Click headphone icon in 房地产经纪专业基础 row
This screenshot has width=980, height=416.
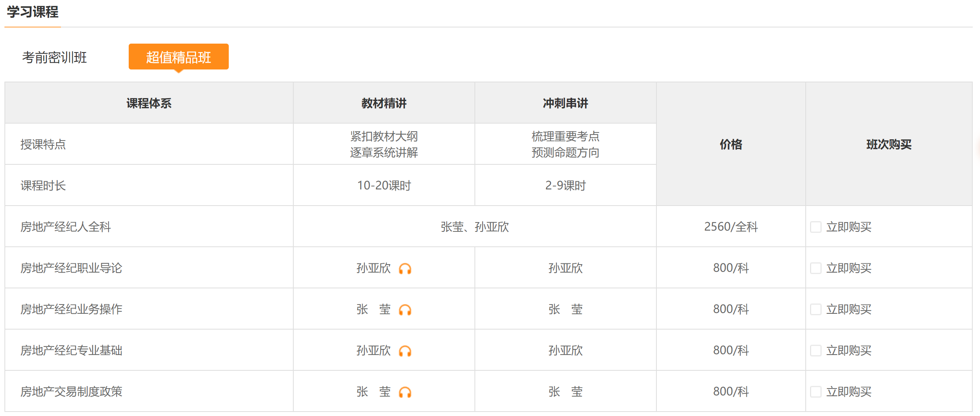(405, 351)
